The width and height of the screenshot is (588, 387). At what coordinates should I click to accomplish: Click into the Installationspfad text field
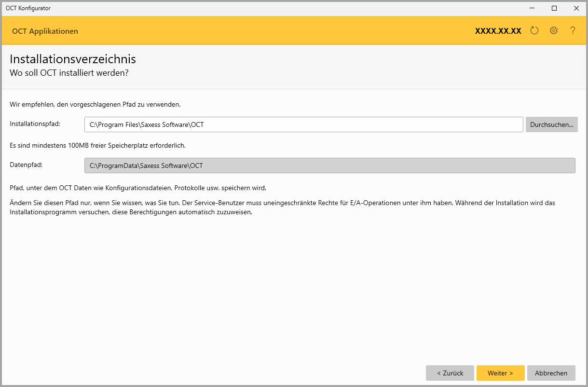(x=303, y=124)
